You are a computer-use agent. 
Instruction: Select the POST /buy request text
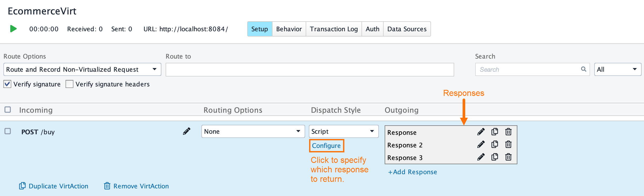[x=38, y=132]
